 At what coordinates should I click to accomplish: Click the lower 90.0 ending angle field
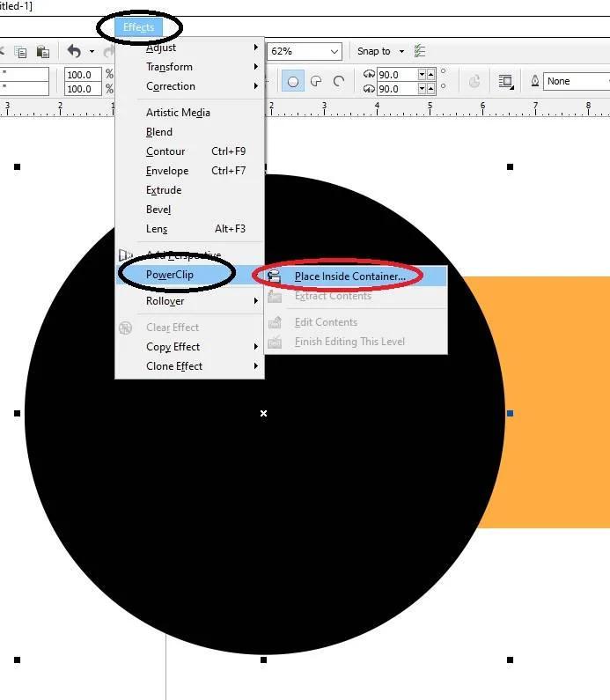pyautogui.click(x=396, y=89)
